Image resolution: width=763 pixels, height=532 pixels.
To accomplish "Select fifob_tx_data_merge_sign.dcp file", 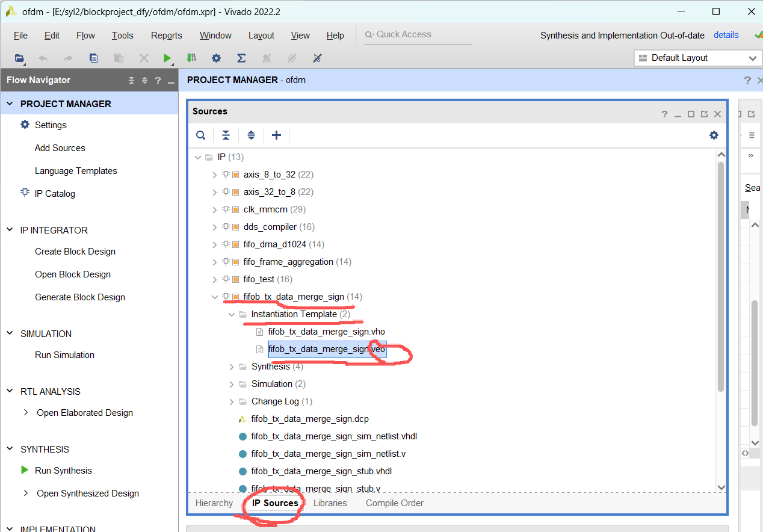I will pos(310,419).
